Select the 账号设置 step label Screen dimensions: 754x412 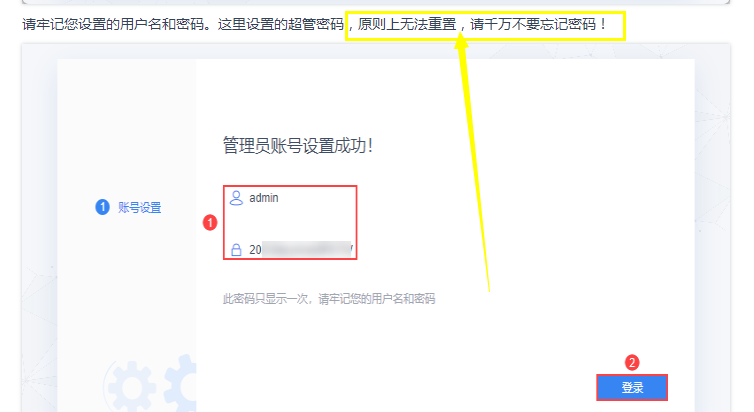139,208
